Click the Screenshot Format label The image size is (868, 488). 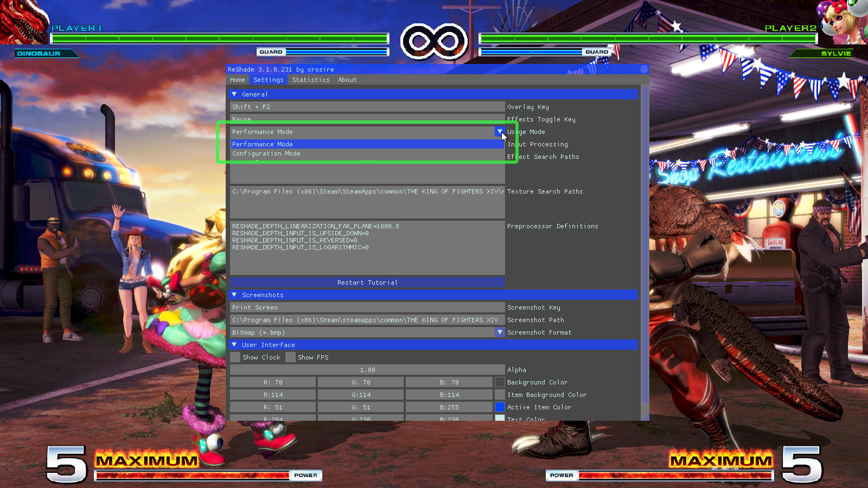[x=539, y=332]
